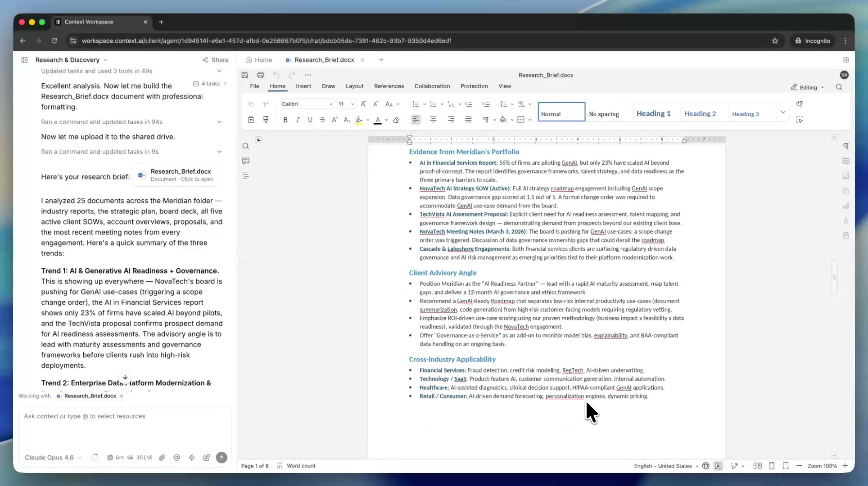Click the Incognito button

pyautogui.click(x=813, y=40)
